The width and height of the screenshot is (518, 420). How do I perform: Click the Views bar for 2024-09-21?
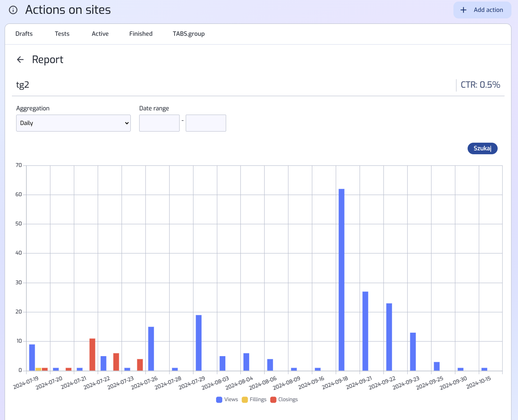365,331
